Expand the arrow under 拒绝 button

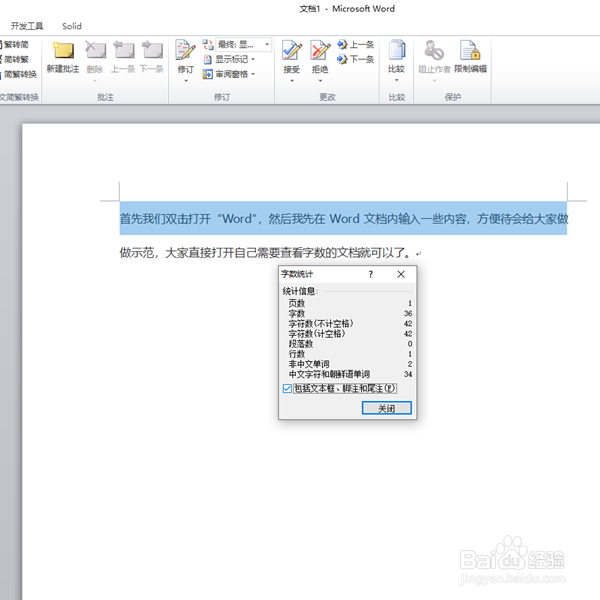coord(320,81)
